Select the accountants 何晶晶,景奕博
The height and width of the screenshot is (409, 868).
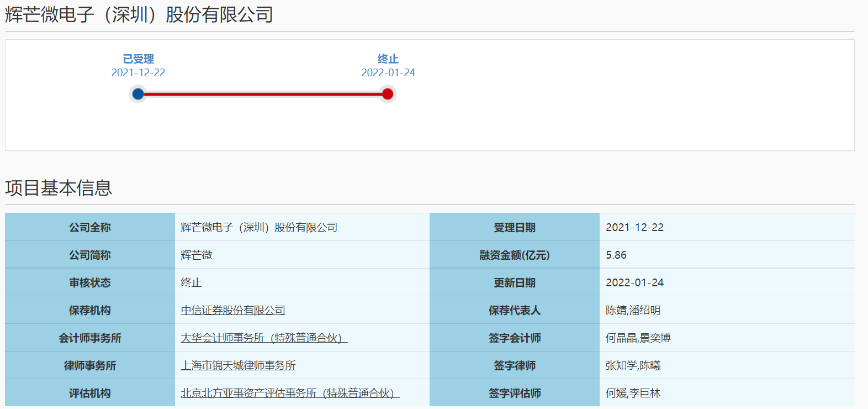click(x=638, y=338)
